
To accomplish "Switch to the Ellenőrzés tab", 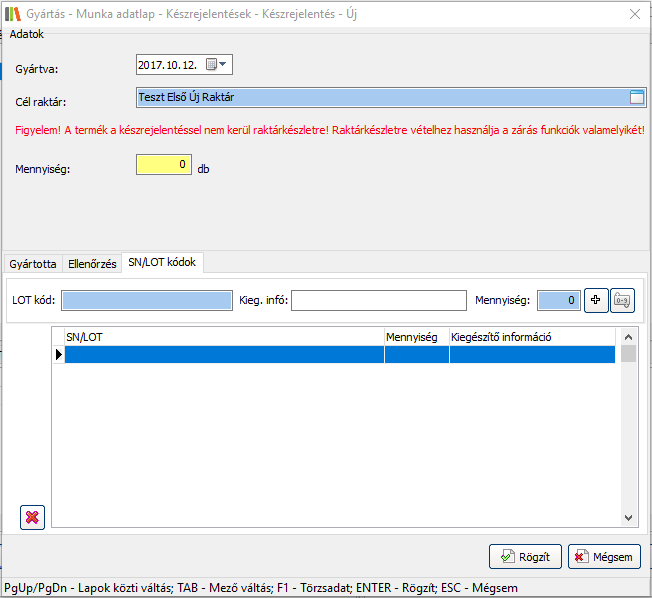I will (x=91, y=264).
